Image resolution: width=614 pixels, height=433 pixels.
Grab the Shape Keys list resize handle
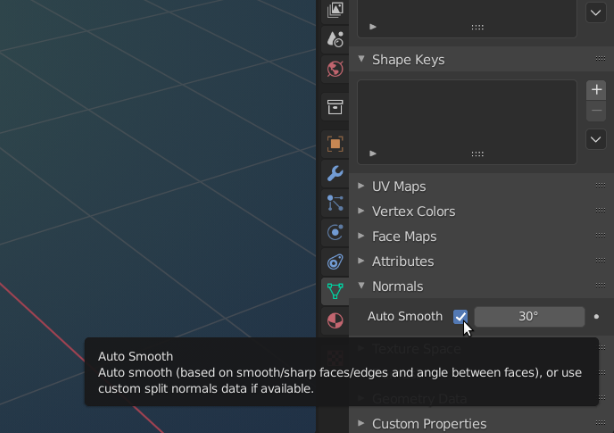pyautogui.click(x=477, y=154)
